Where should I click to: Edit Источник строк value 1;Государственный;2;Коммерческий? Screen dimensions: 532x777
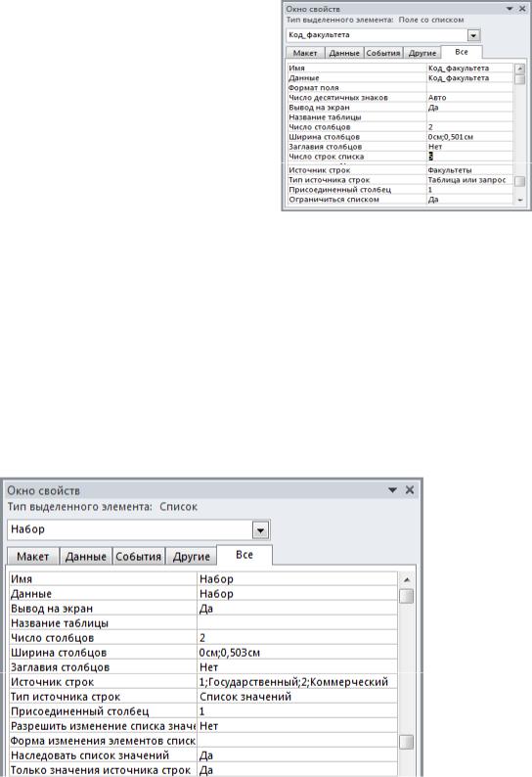pos(296,682)
